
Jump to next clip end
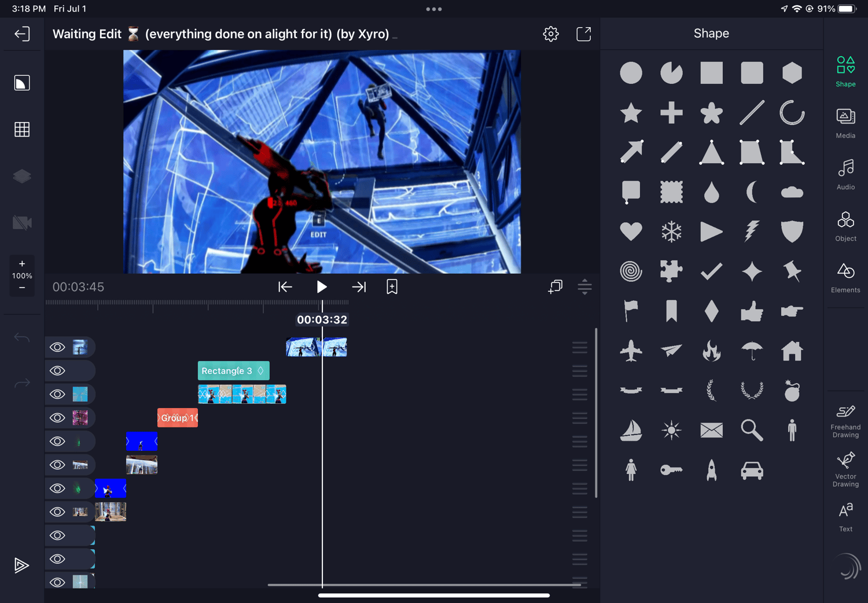359,287
